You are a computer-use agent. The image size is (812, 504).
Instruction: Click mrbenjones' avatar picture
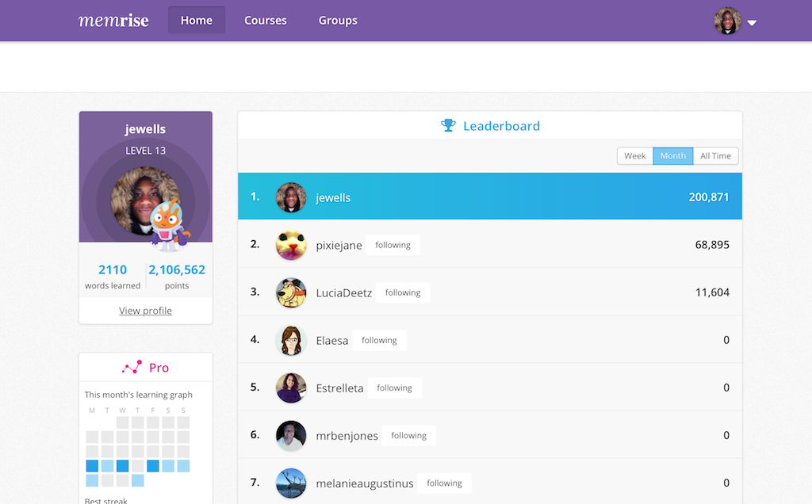coord(291,435)
